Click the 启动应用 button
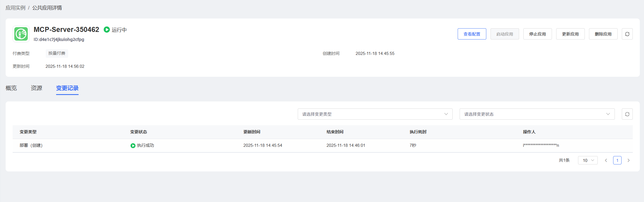The width and height of the screenshot is (644, 202). (x=505, y=34)
